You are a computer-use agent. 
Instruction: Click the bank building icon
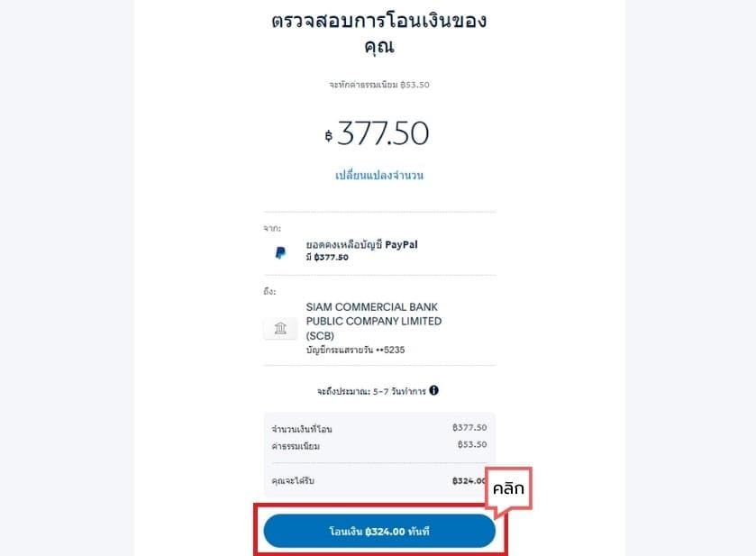point(280,328)
